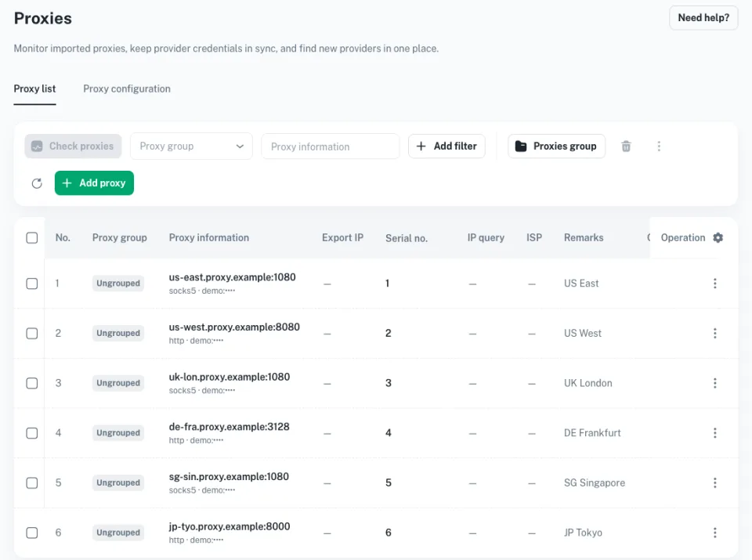Click us-east.proxy.example:1080 text

pyautogui.click(x=232, y=277)
